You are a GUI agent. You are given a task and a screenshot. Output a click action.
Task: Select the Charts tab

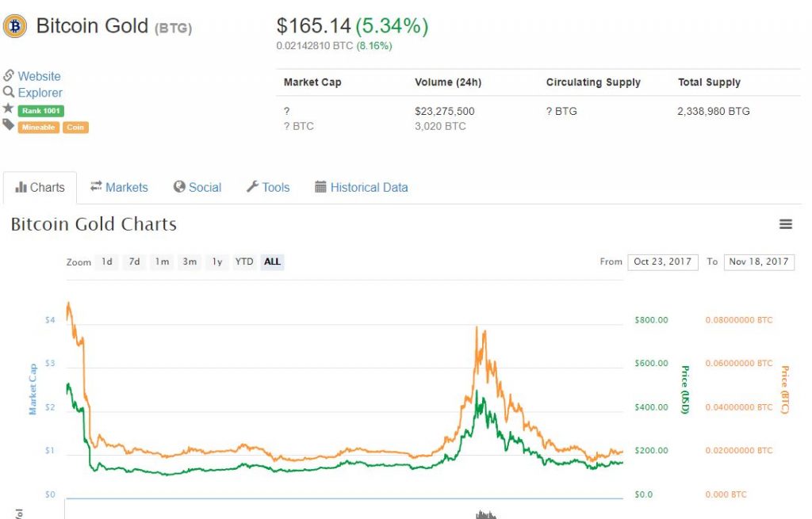(x=40, y=187)
